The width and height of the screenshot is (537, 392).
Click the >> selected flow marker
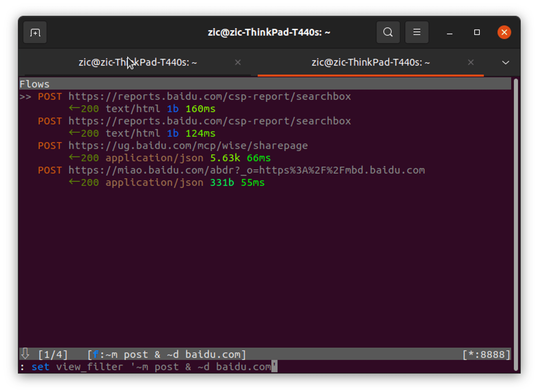pos(25,97)
